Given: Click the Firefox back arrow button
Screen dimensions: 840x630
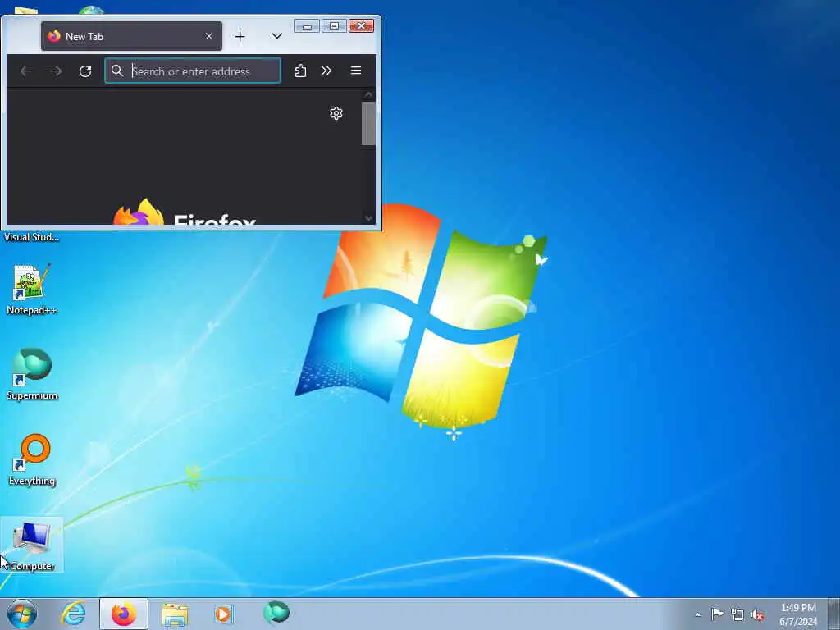Looking at the screenshot, I should (26, 71).
